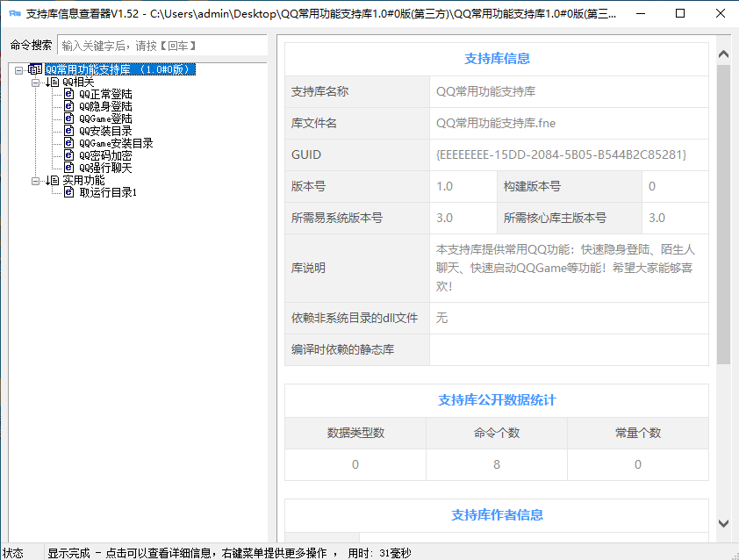Viewport: 739px width, 560px height.
Task: Click the QQ常用功能支持库 library root icon
Action: coord(34,69)
